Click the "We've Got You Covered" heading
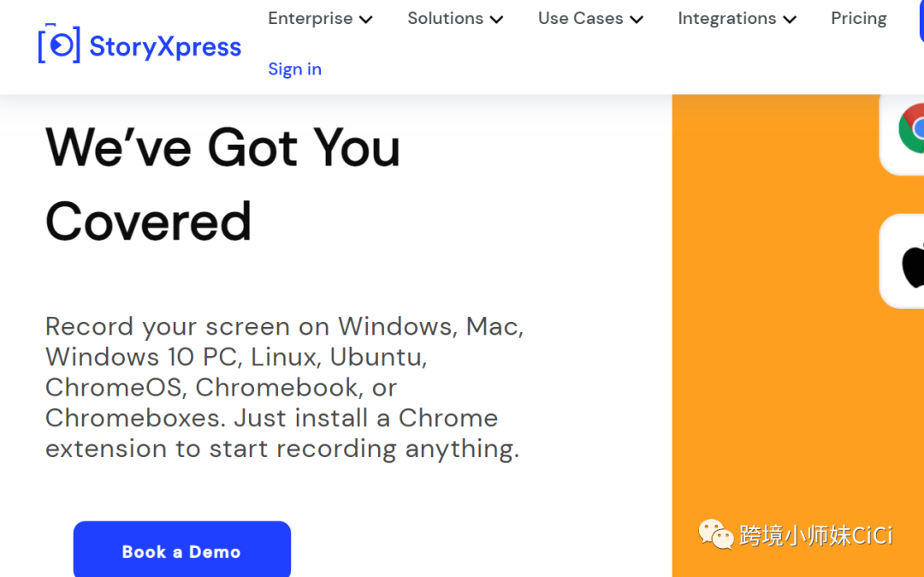 tap(222, 184)
